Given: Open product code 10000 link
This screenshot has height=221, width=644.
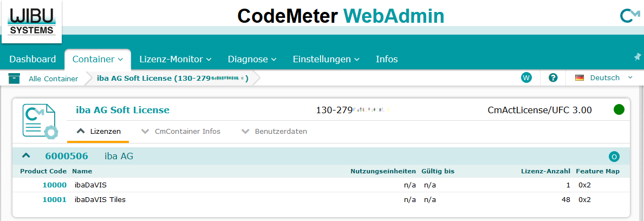Looking at the screenshot, I should coord(55,185).
